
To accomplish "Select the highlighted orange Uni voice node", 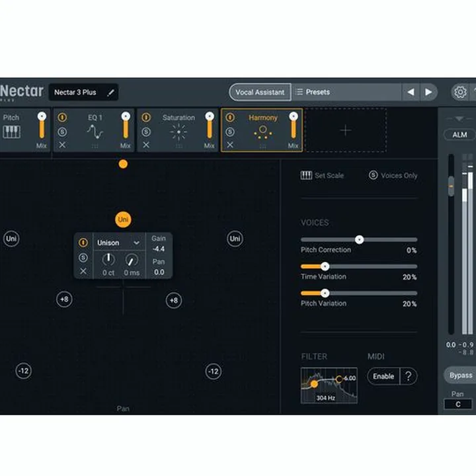I will point(123,219).
